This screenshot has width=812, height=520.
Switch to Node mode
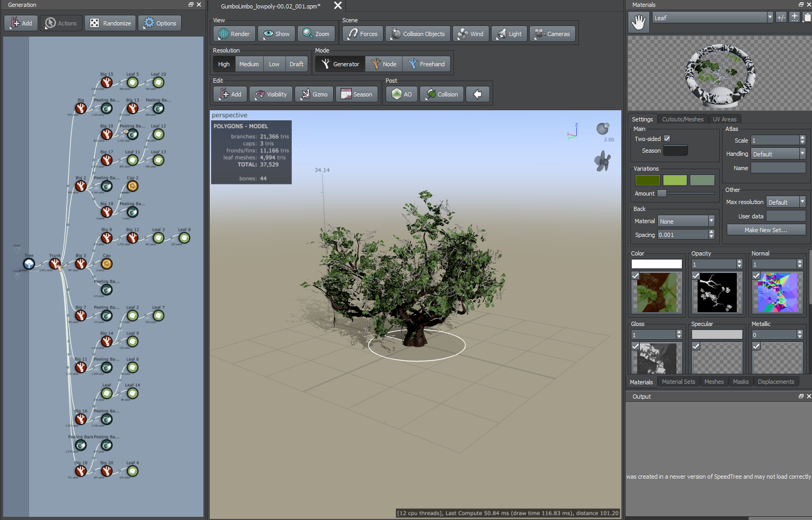pyautogui.click(x=383, y=64)
